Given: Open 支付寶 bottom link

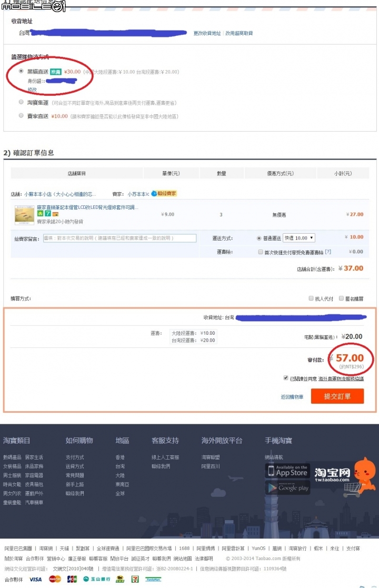Looking at the screenshot, I should click(x=353, y=548).
